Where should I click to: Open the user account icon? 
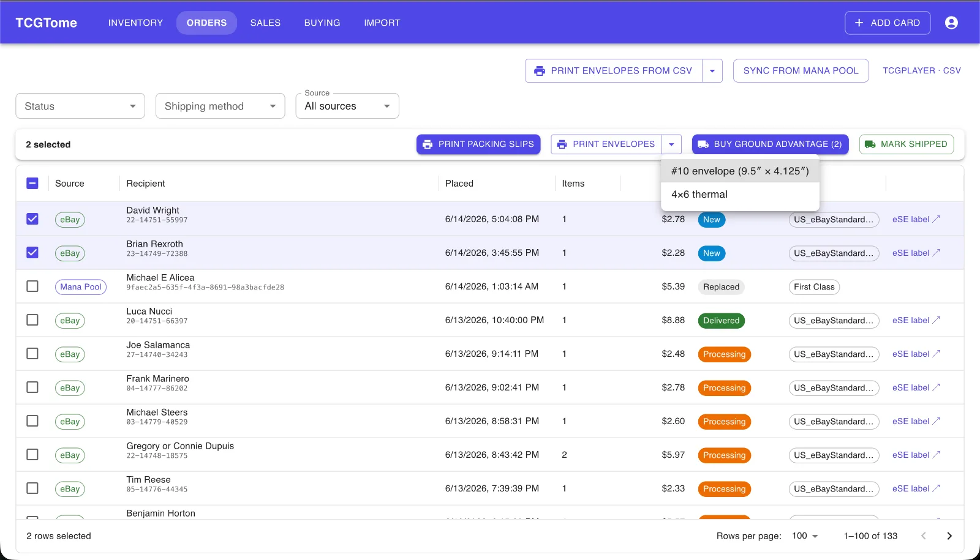[951, 23]
